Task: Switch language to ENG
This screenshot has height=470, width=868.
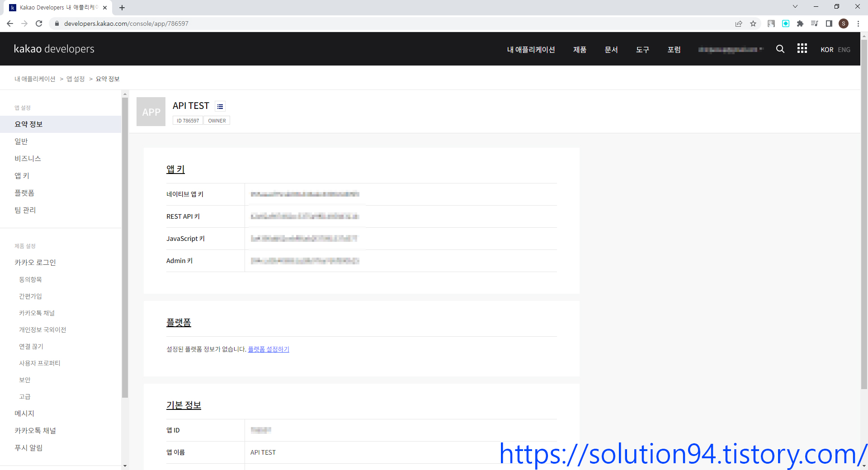Action: (844, 50)
